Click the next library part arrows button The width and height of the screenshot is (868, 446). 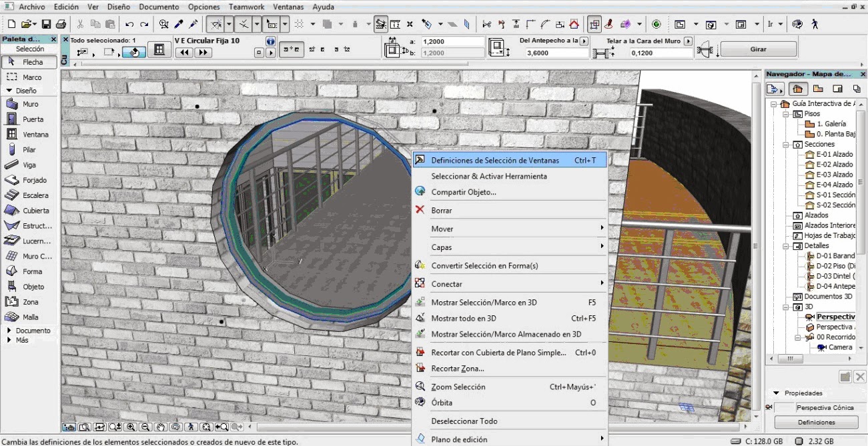[203, 53]
